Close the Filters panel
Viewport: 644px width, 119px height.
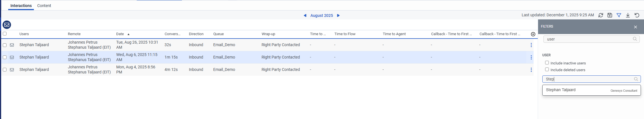[x=636, y=27]
